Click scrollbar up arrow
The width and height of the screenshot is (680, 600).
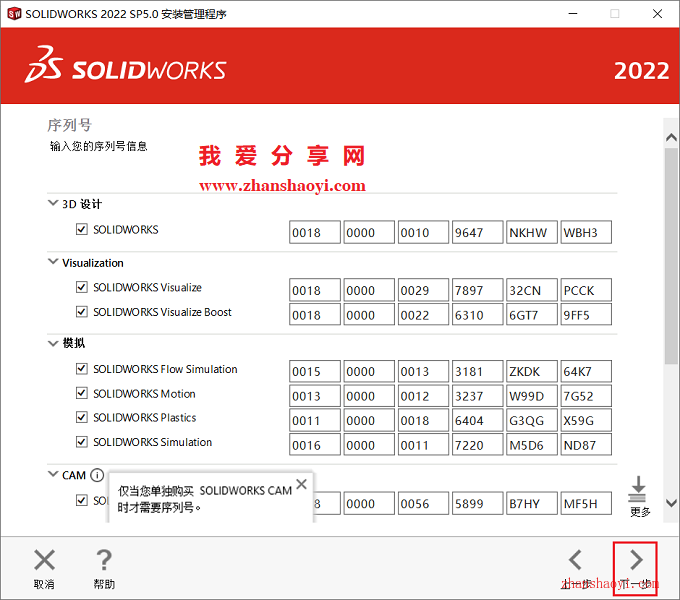click(671, 137)
